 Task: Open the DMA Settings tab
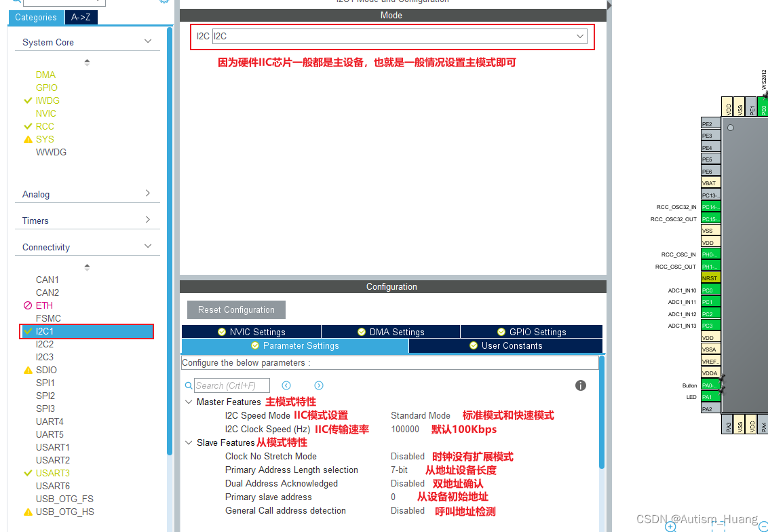[390, 332]
